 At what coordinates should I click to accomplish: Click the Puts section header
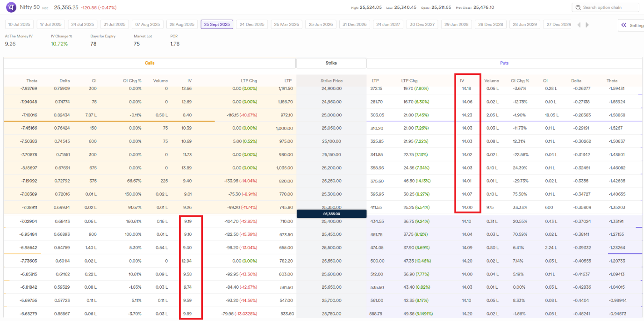504,63
